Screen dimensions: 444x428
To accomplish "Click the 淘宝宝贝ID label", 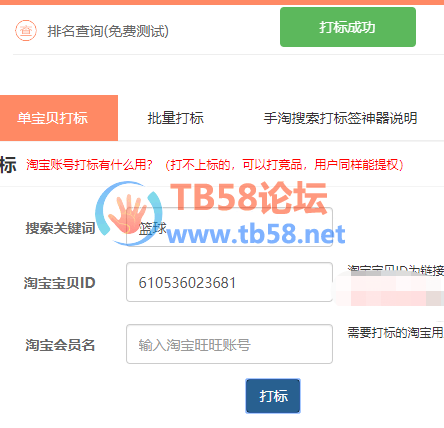I will (60, 283).
